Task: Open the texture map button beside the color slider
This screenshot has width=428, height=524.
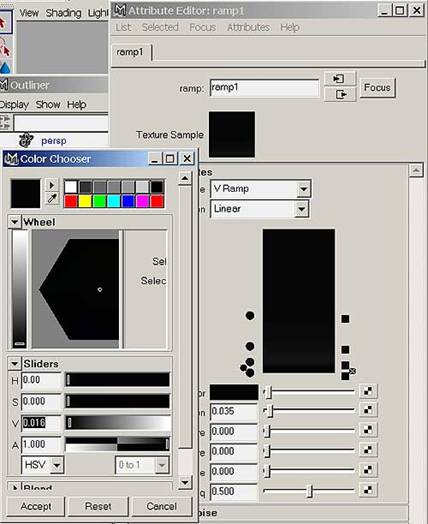Action: [368, 391]
